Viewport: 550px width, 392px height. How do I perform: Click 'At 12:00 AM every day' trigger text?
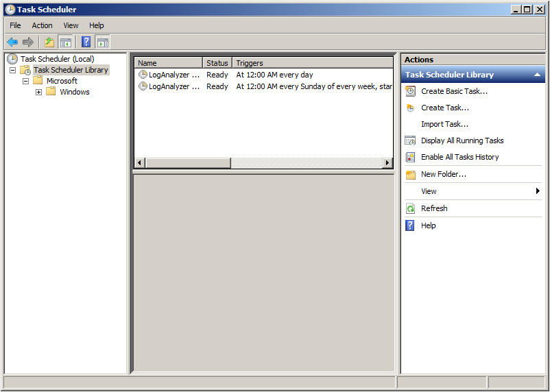[x=274, y=75]
